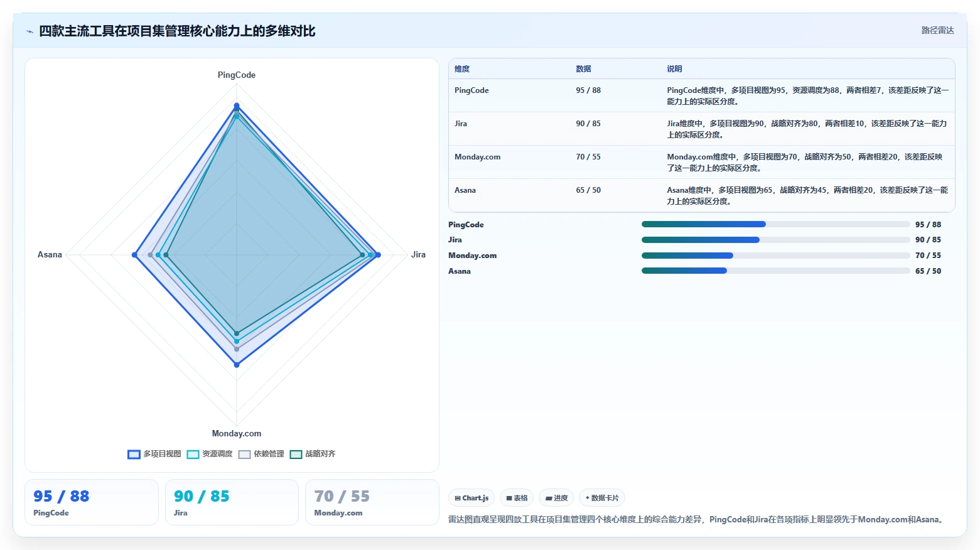Open the PingCode 95 / 88 data card
The height and width of the screenshot is (550, 980).
click(x=92, y=502)
